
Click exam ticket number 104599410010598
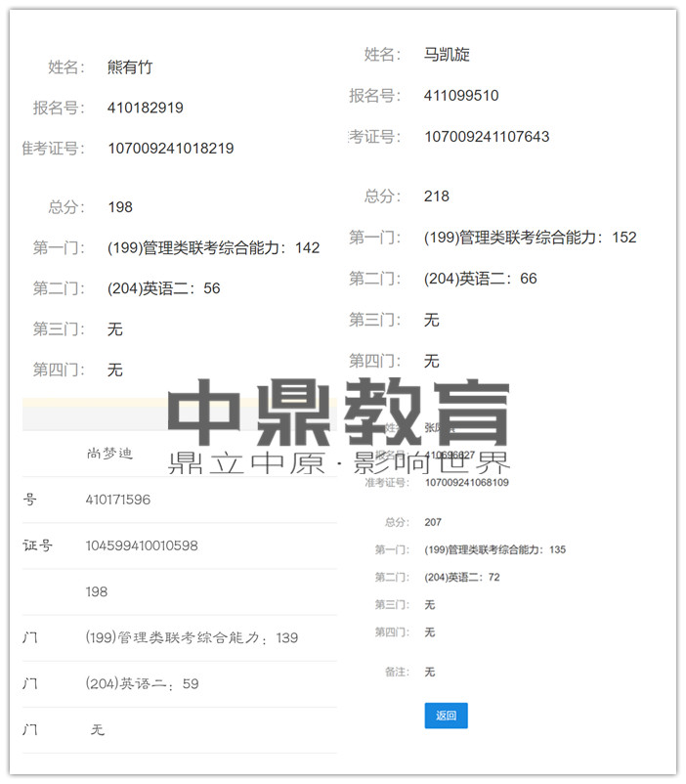tap(142, 545)
